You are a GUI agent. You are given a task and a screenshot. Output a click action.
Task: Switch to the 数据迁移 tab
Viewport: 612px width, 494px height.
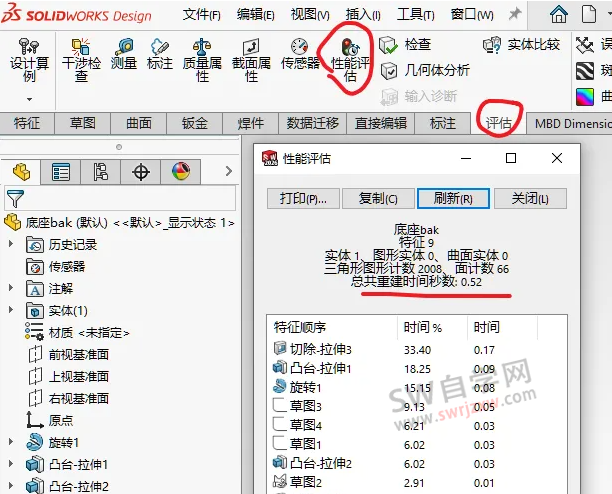click(312, 123)
